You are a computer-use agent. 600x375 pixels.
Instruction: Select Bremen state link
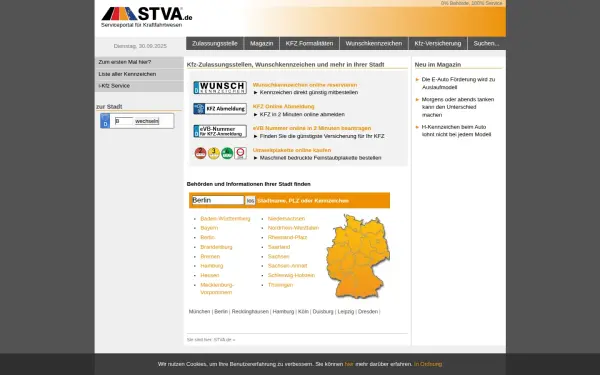click(210, 256)
